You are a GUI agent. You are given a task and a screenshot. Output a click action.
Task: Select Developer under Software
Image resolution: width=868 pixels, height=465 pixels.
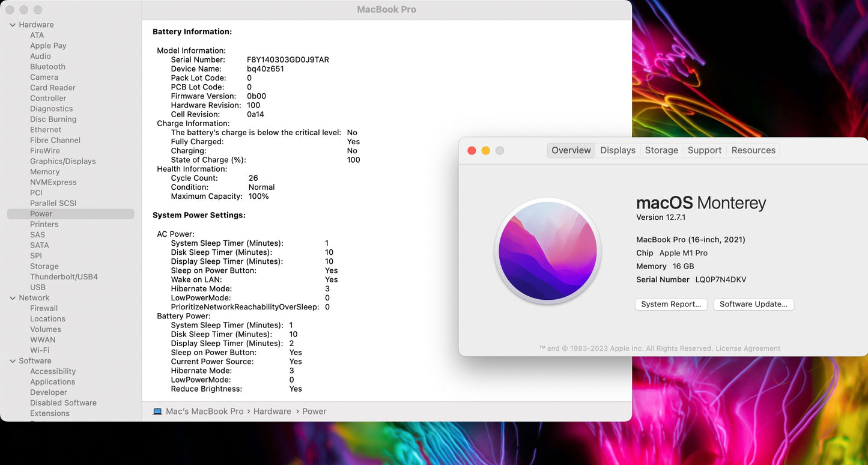(x=49, y=392)
